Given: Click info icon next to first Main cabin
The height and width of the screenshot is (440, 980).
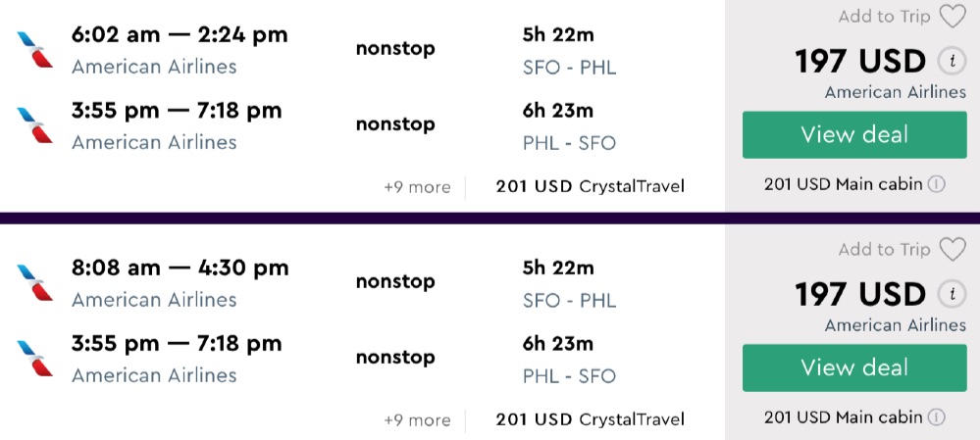Looking at the screenshot, I should (x=937, y=184).
